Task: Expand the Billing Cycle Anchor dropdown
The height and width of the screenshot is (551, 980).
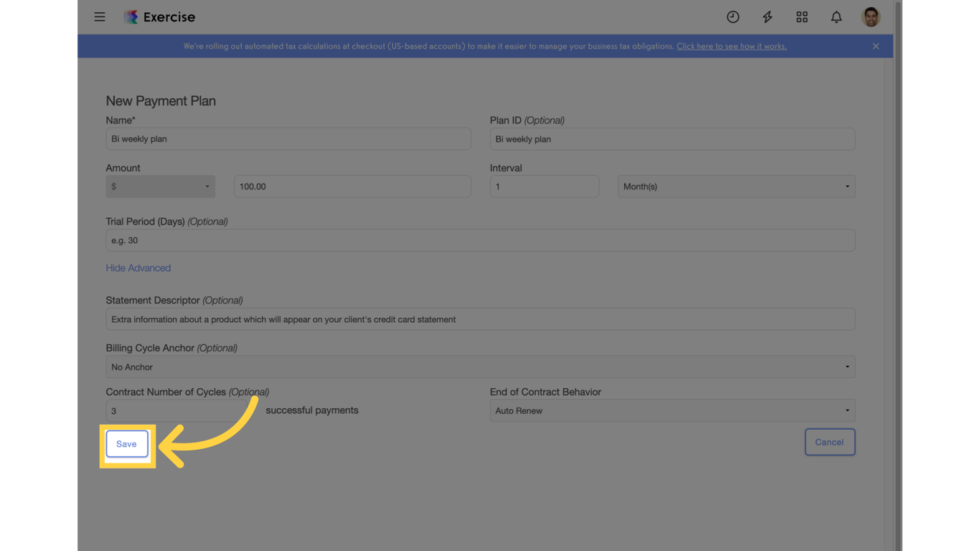Action: (481, 367)
